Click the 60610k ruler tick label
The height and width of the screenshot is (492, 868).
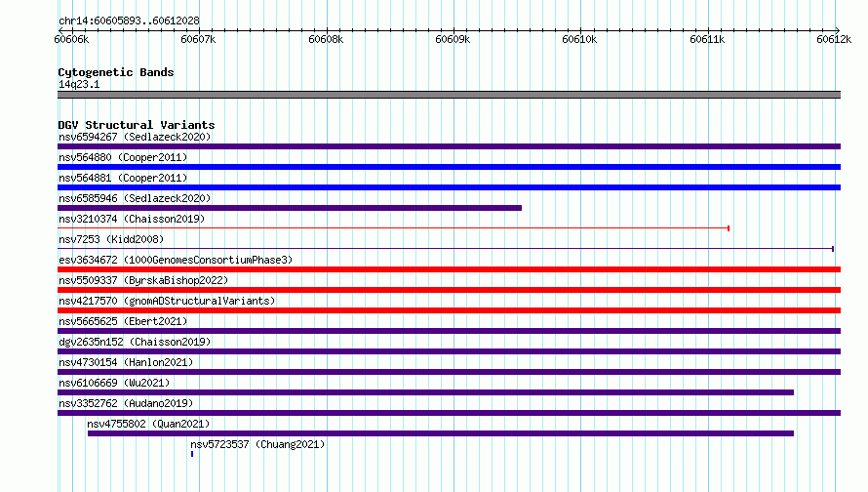pyautogui.click(x=579, y=39)
